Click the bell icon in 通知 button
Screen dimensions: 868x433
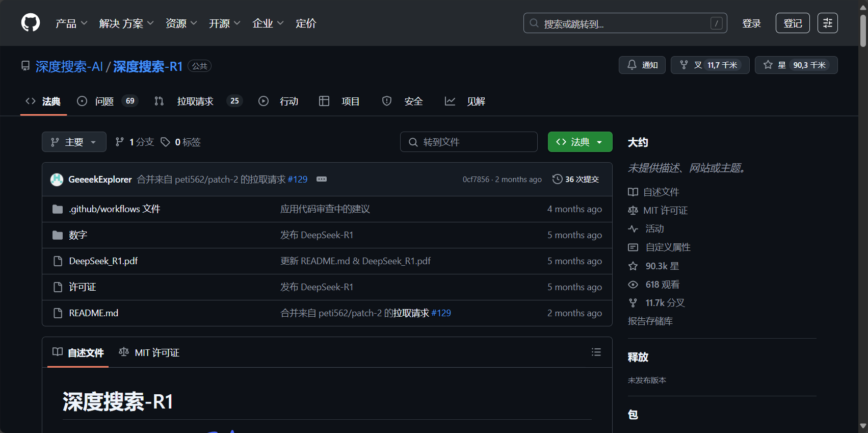[x=632, y=65]
